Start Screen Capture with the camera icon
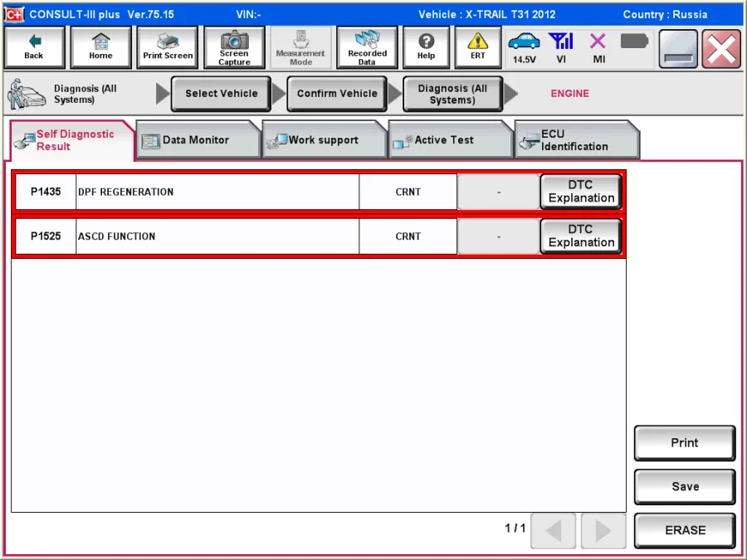 [x=234, y=47]
